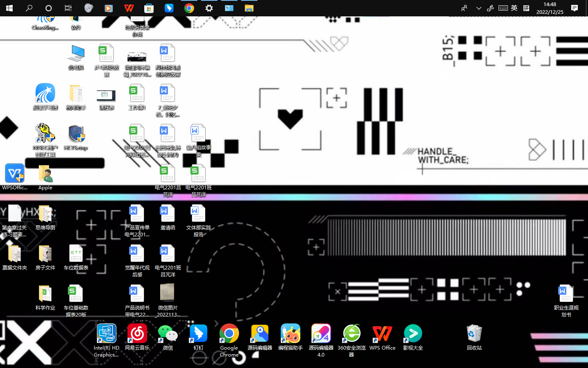Open the 电气2201班吕芃洋 Word document

pyautogui.click(x=168, y=261)
